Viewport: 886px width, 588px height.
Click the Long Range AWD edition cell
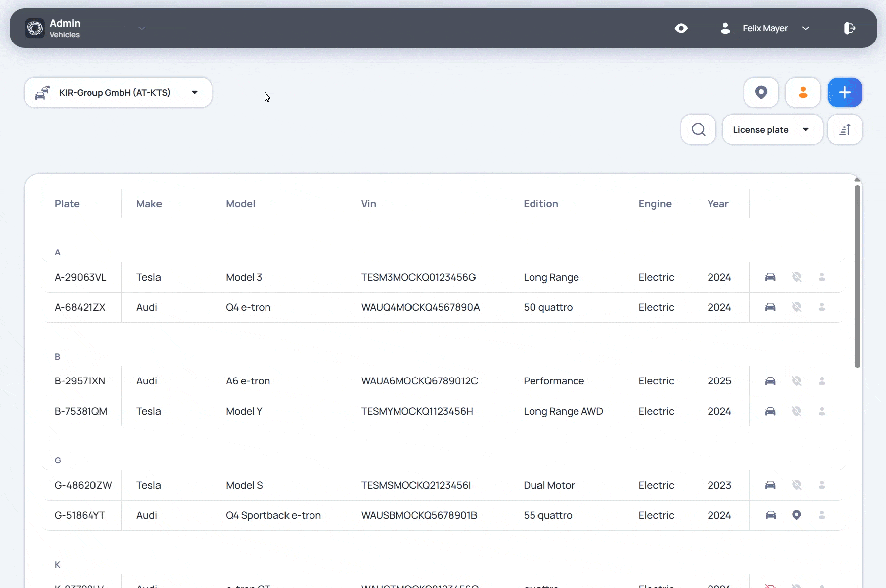pos(563,411)
